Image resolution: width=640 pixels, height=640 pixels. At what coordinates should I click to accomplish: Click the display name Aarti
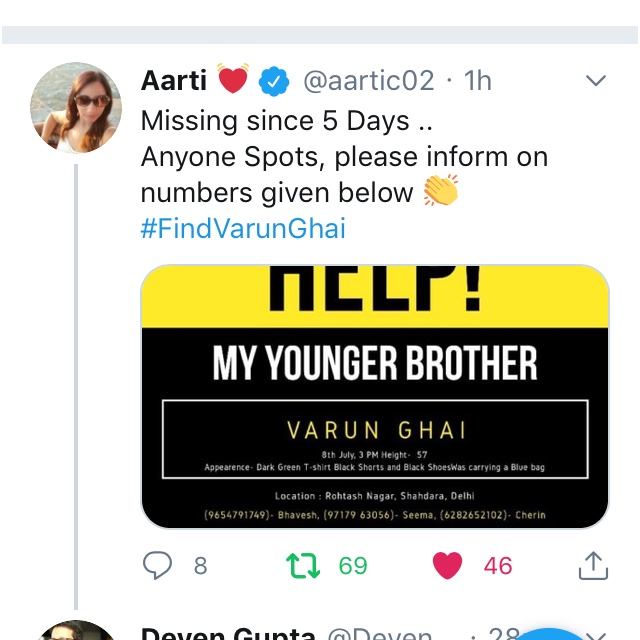[174, 80]
